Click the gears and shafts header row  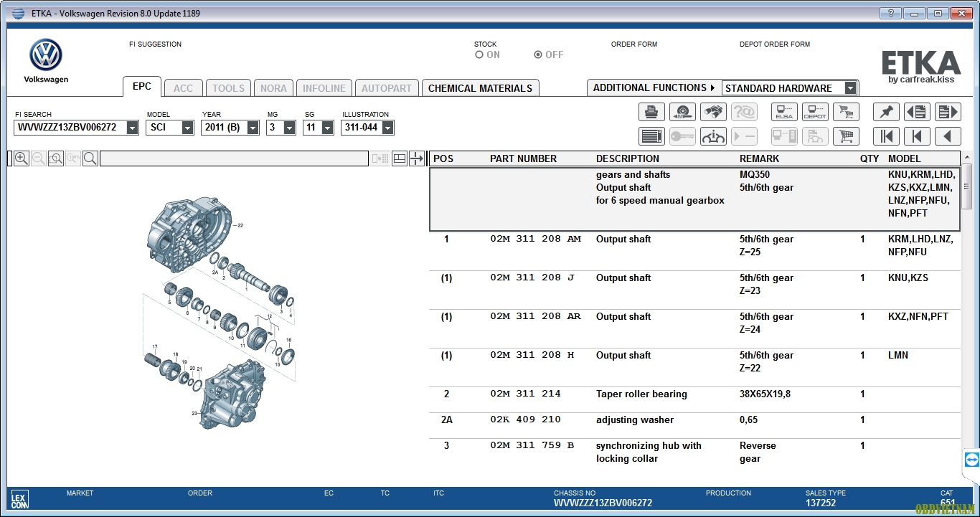click(694, 199)
